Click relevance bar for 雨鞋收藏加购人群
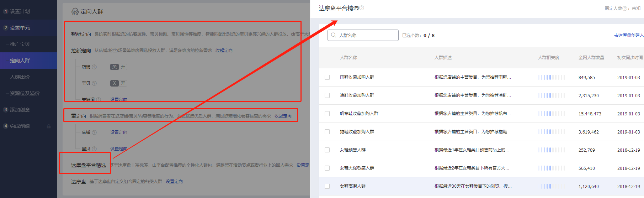This screenshot has height=198, width=644. click(x=551, y=77)
